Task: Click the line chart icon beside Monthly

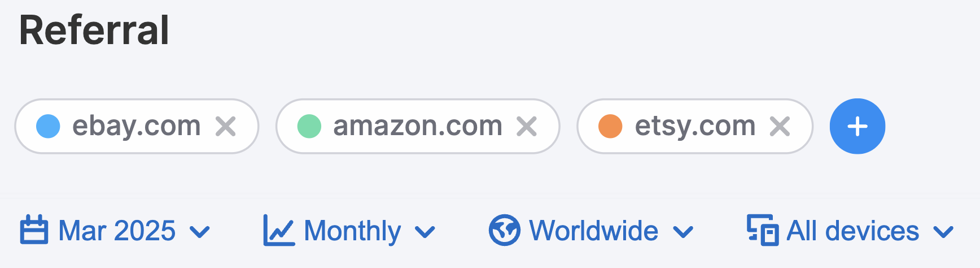Action: (x=278, y=231)
